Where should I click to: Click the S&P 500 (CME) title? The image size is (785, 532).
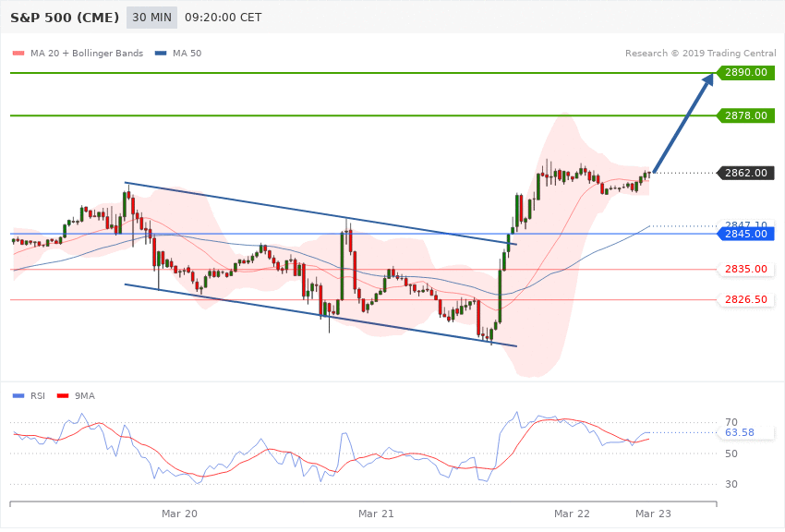pos(65,18)
